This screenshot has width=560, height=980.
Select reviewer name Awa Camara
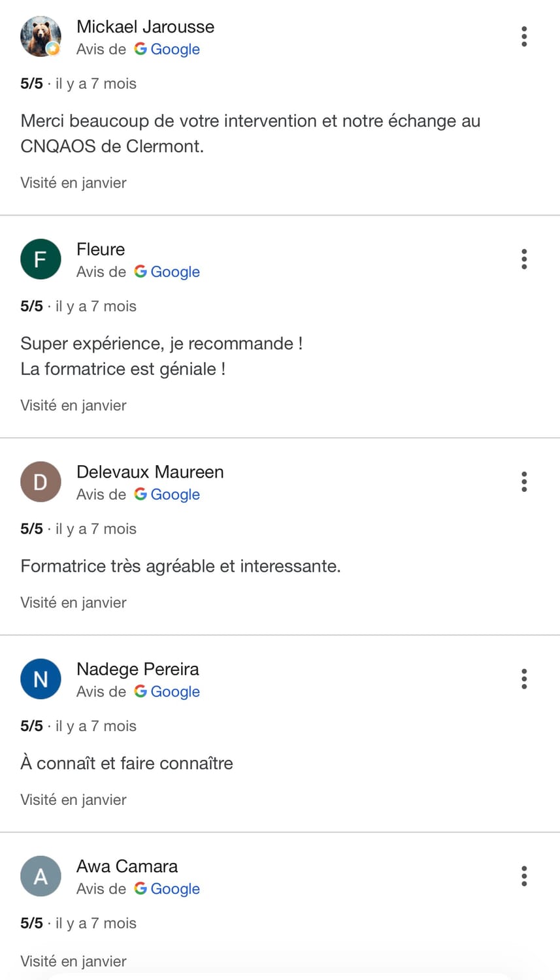click(x=127, y=866)
